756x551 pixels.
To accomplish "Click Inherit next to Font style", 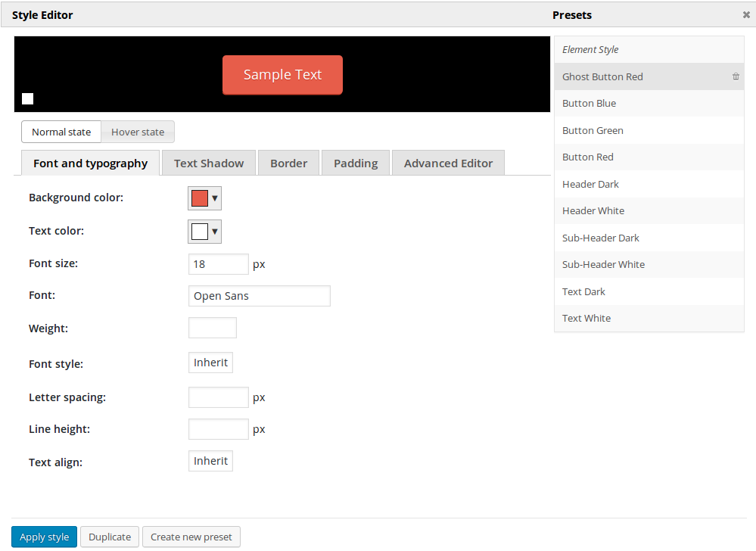I will point(210,363).
